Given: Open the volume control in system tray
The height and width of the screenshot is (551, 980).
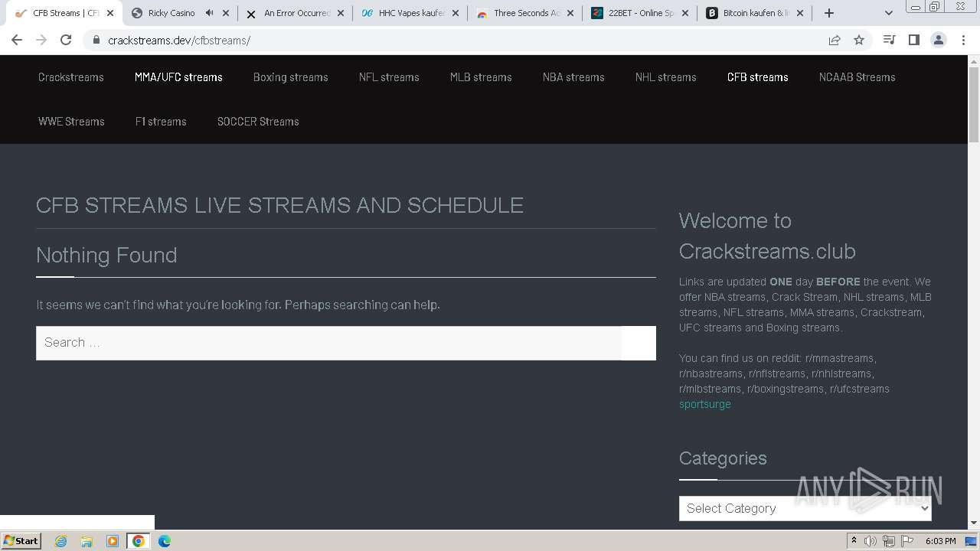Looking at the screenshot, I should click(x=871, y=541).
